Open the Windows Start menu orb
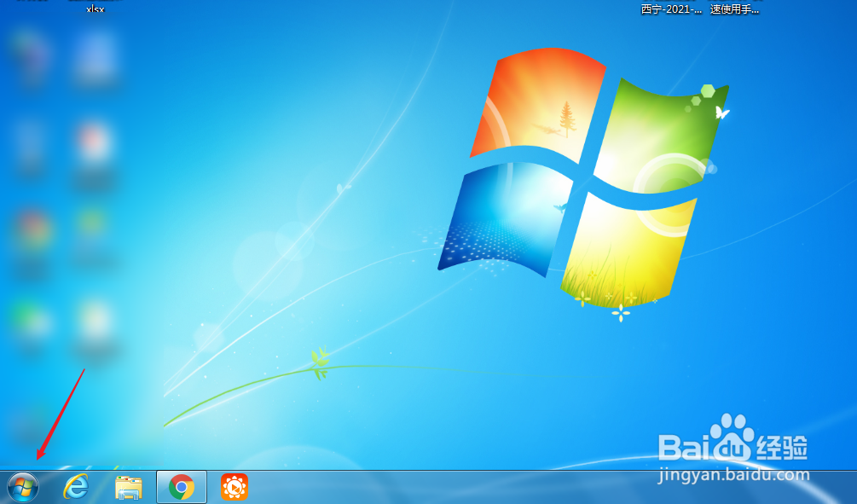The image size is (857, 504). click(23, 487)
